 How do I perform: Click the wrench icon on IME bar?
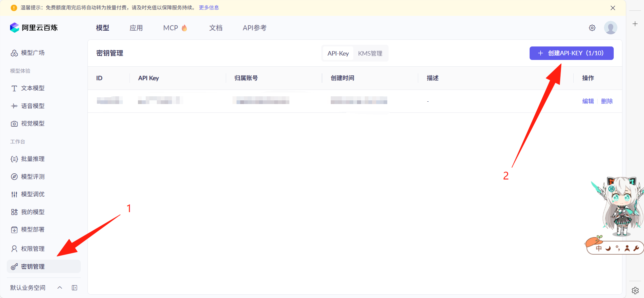[x=636, y=249]
